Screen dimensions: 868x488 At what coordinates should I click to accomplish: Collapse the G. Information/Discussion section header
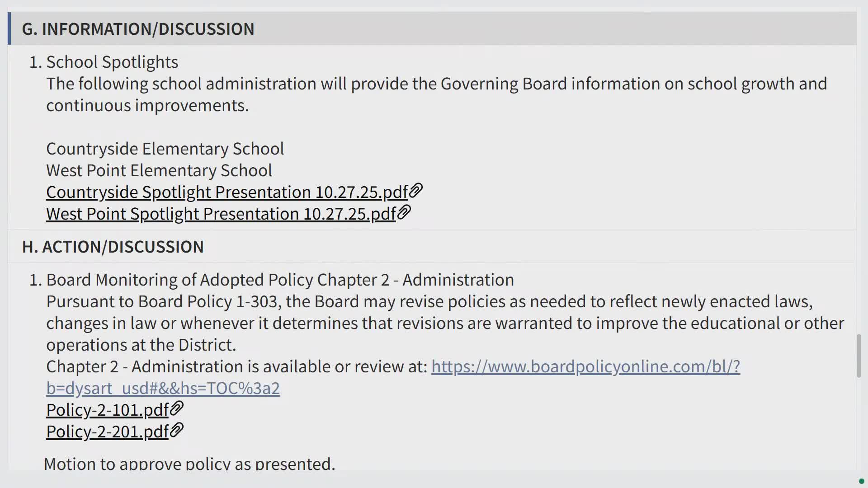click(138, 29)
